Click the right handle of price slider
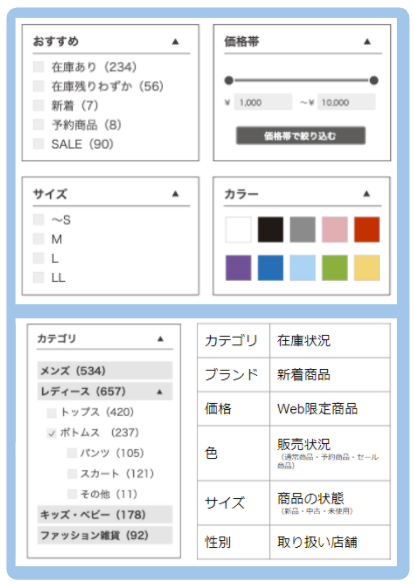414x585 pixels. (x=374, y=80)
